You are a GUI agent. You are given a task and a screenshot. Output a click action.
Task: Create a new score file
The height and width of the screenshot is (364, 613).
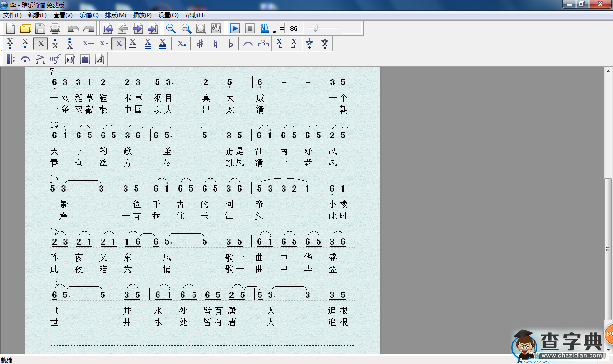[10, 28]
